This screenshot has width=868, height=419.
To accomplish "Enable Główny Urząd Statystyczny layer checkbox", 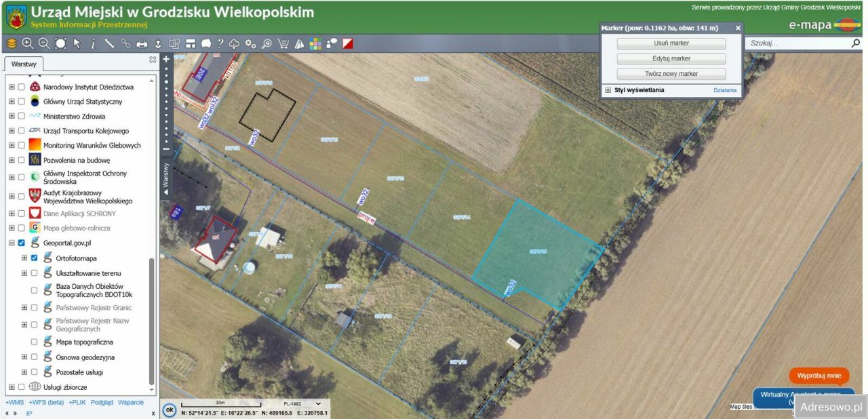I will [22, 102].
